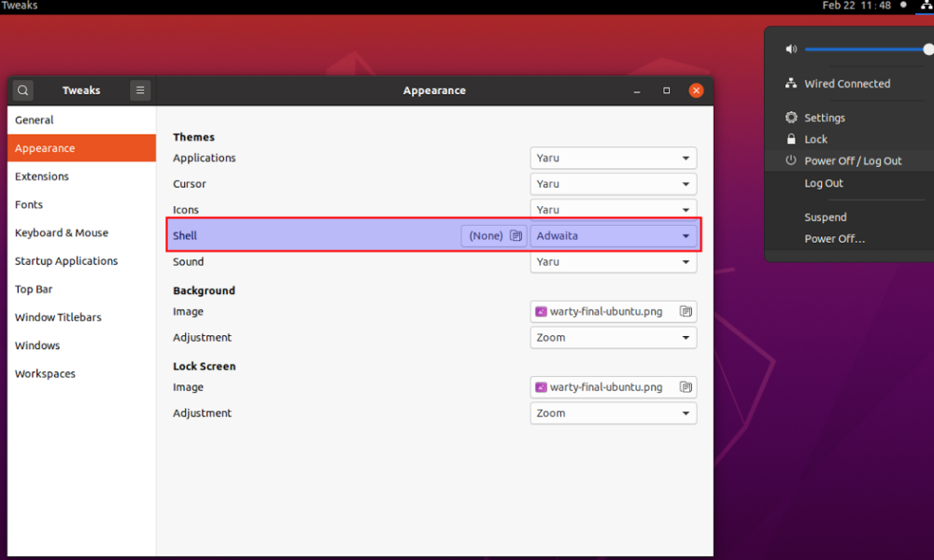Choose lock screen image warty-final-ubuntu.png button
The width and height of the screenshot is (934, 560).
613,386
